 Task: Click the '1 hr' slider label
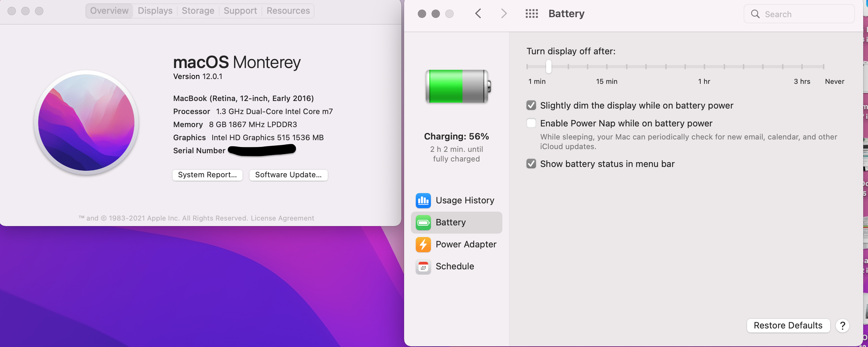[x=704, y=81]
